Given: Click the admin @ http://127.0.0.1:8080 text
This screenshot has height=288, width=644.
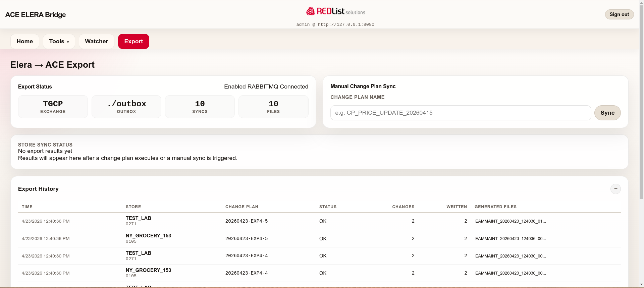Looking at the screenshot, I should [335, 24].
